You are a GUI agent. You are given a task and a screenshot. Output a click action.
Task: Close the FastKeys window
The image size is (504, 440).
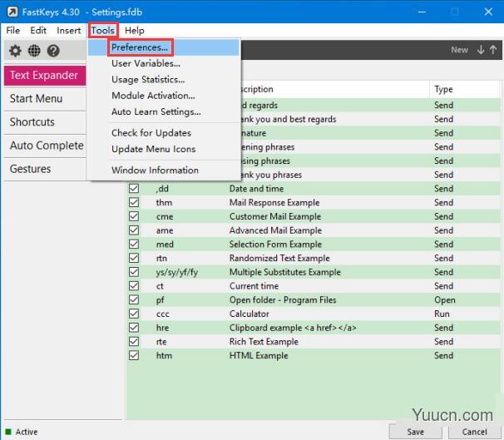pos(488,12)
